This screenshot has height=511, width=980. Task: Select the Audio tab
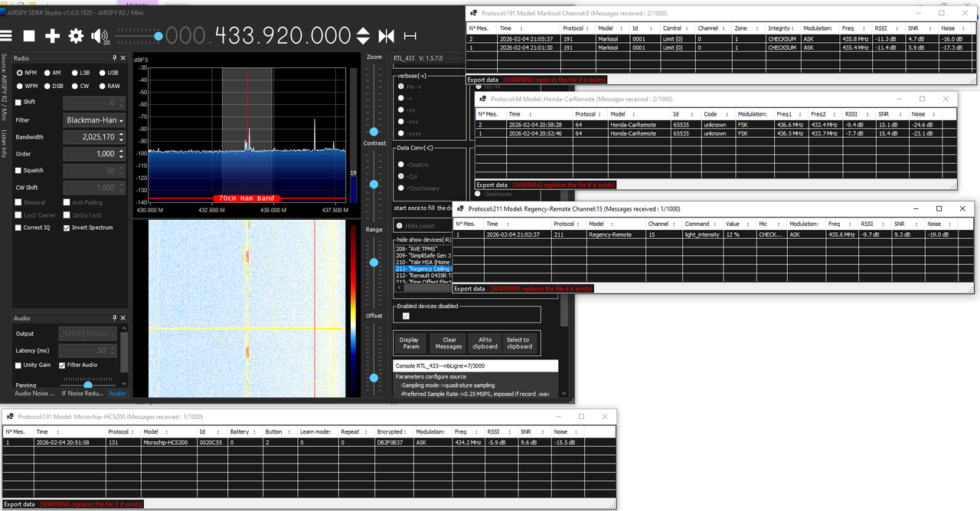pyautogui.click(x=117, y=393)
